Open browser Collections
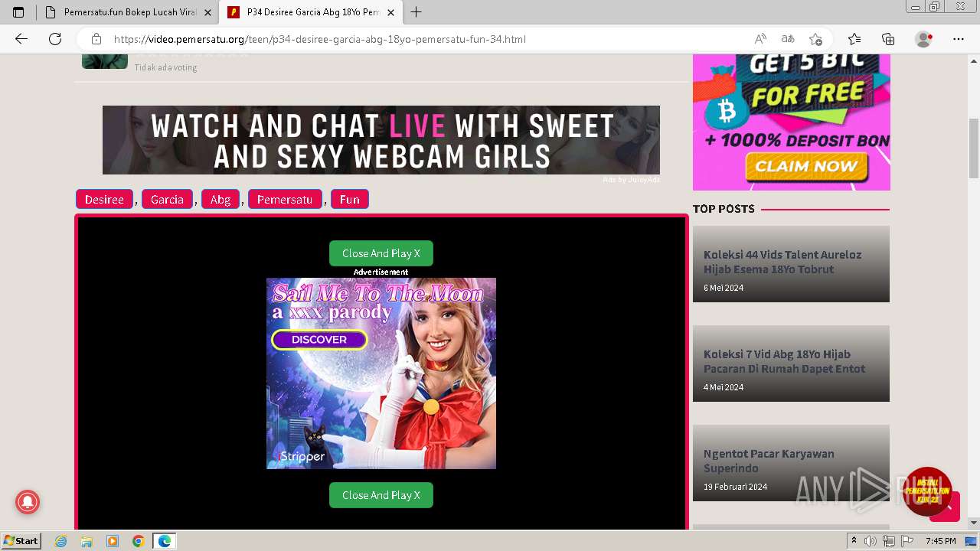Image resolution: width=980 pixels, height=551 pixels. coord(888,39)
